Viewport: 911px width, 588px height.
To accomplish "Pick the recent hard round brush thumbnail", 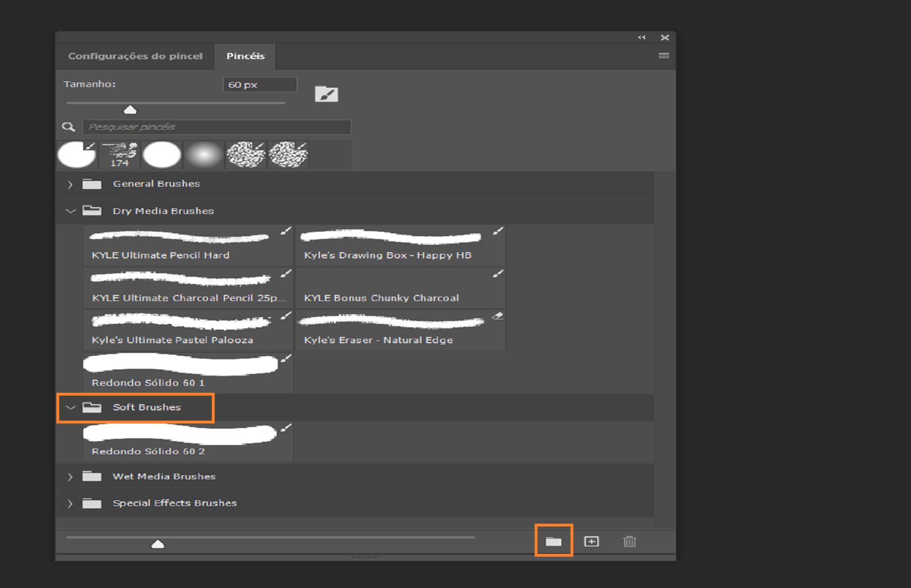I will pyautogui.click(x=162, y=155).
